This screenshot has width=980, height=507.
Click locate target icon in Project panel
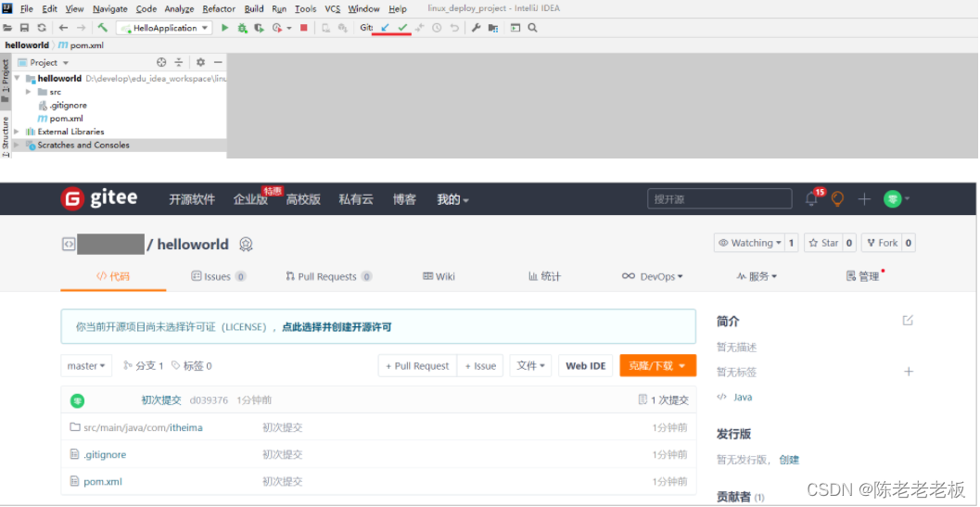click(x=161, y=62)
